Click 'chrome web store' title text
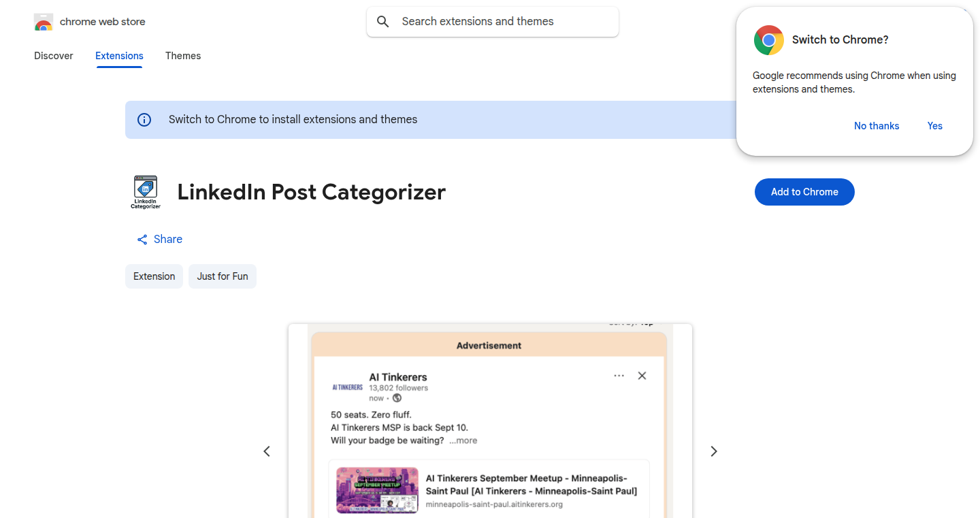 (103, 22)
